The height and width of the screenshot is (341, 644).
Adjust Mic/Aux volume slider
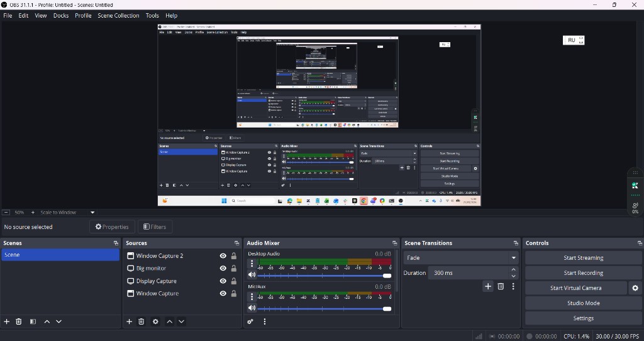324,308
